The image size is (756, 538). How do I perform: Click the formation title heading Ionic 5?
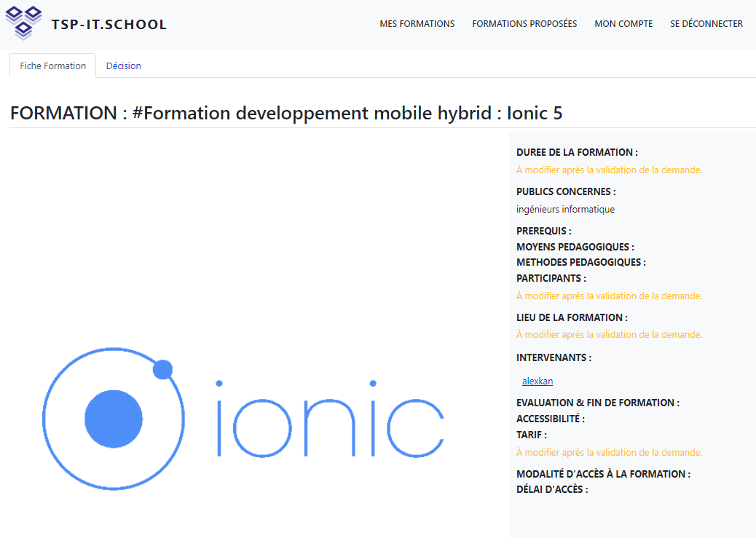tap(286, 114)
